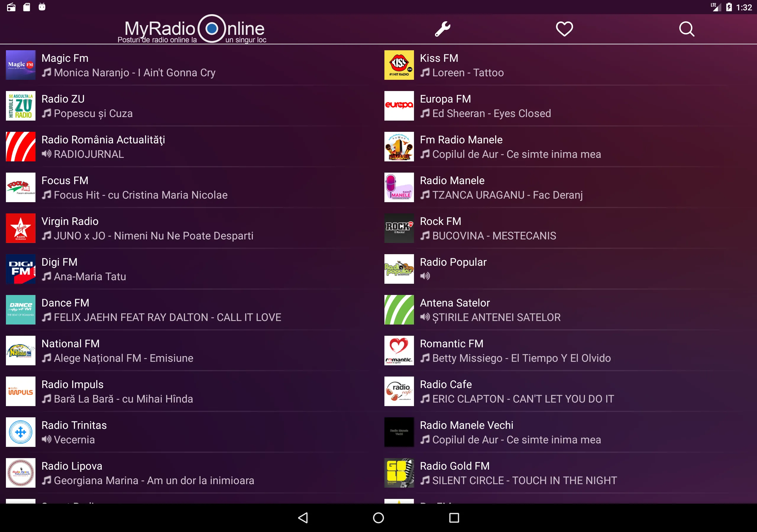Tap the Radio Trinitas cross logo
This screenshot has width=757, height=532.
pyautogui.click(x=21, y=432)
